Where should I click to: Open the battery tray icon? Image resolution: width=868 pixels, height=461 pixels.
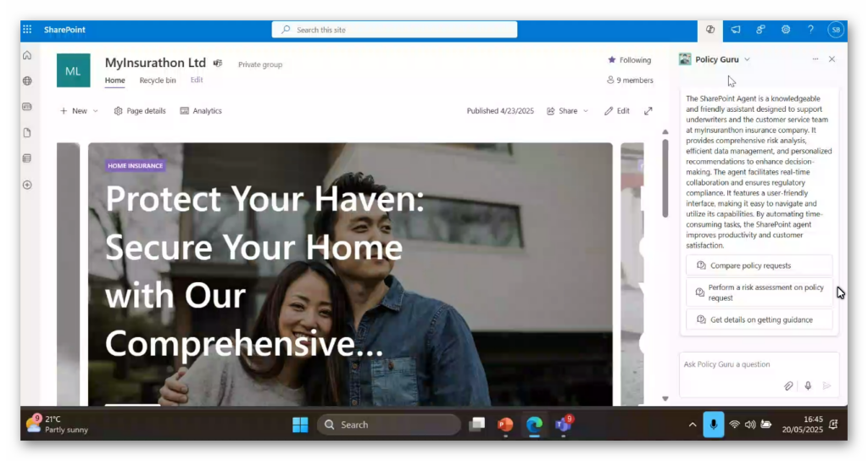tap(766, 425)
